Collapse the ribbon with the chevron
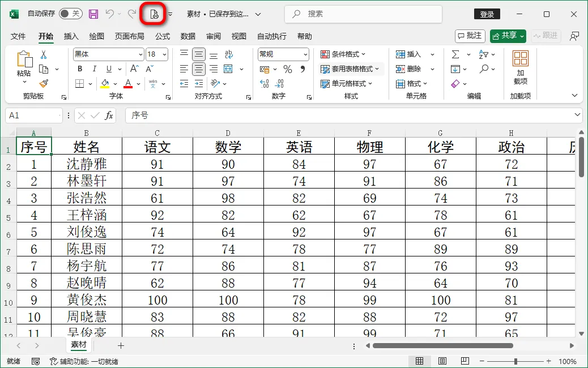 pos(574,96)
